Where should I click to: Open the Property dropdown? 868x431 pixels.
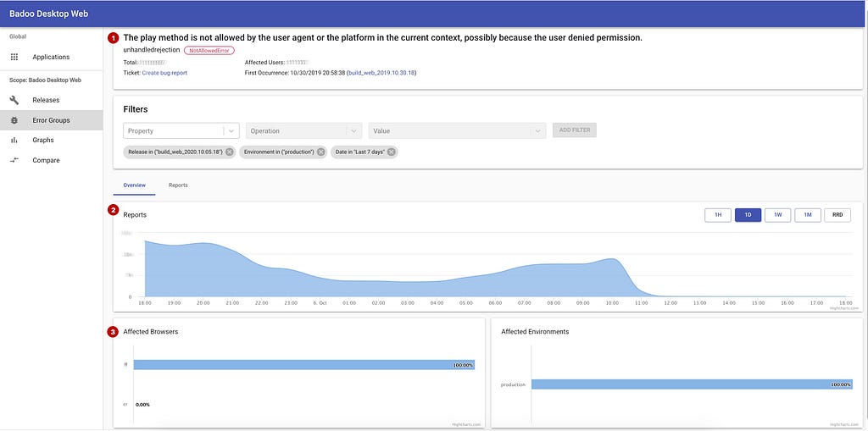pyautogui.click(x=181, y=131)
